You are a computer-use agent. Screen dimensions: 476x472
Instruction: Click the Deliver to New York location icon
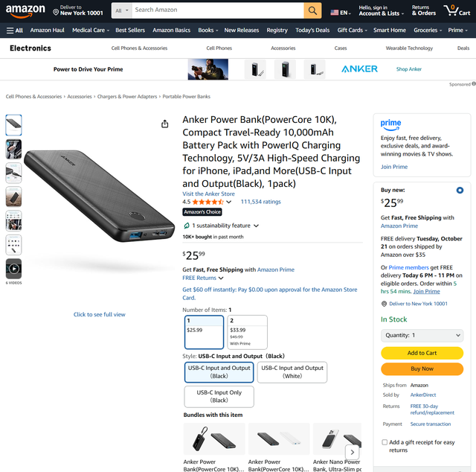(x=56, y=13)
